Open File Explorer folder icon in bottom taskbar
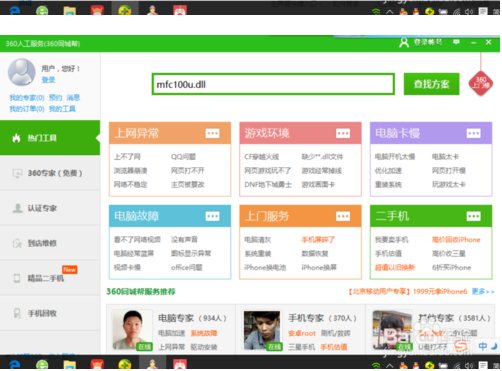Image resolution: width=502 pixels, height=371 pixels. click(70, 365)
